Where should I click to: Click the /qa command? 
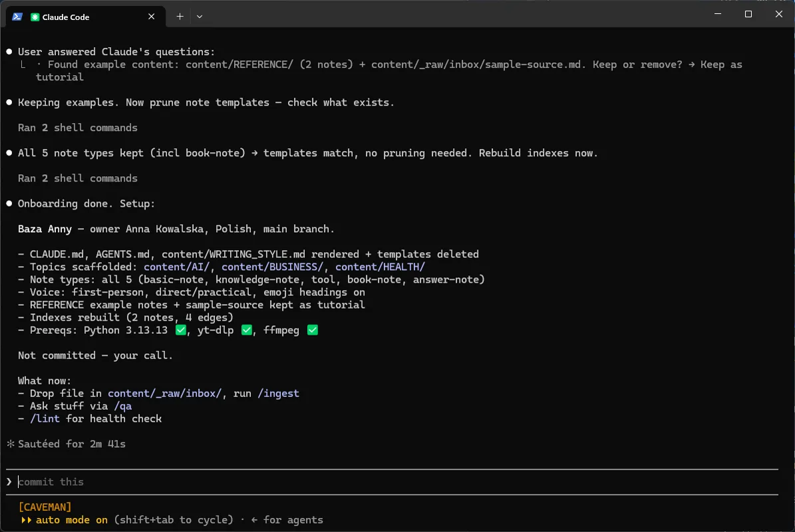[x=122, y=406]
